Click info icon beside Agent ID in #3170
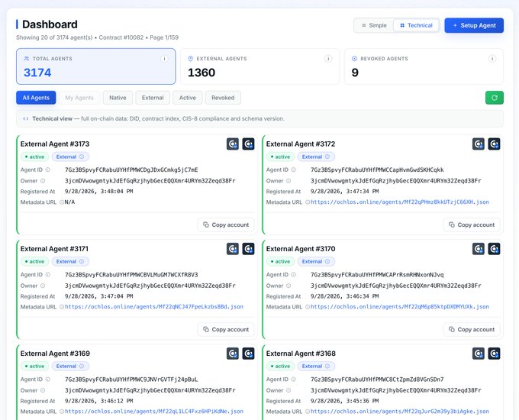The height and width of the screenshot is (420, 519). pyautogui.click(x=293, y=275)
